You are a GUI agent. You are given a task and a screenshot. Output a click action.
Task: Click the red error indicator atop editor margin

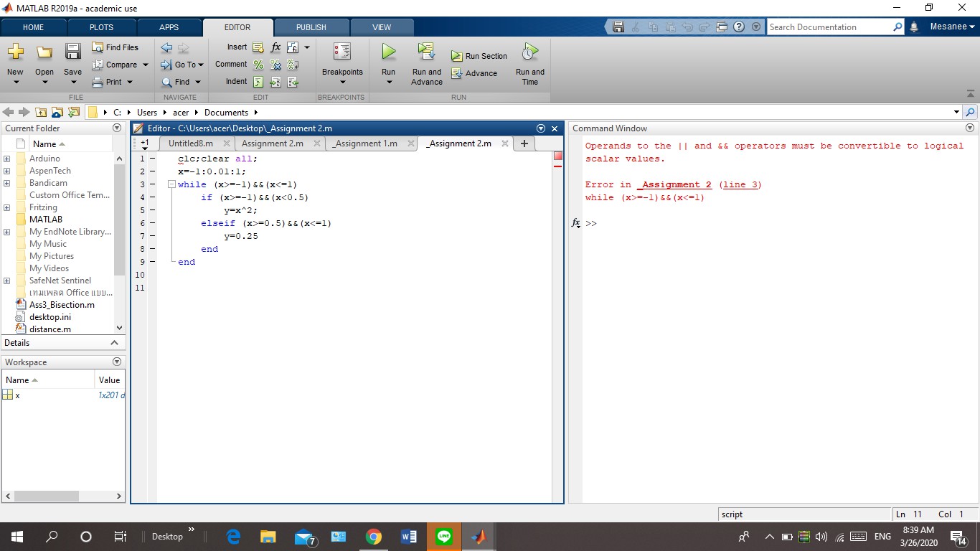click(x=558, y=156)
